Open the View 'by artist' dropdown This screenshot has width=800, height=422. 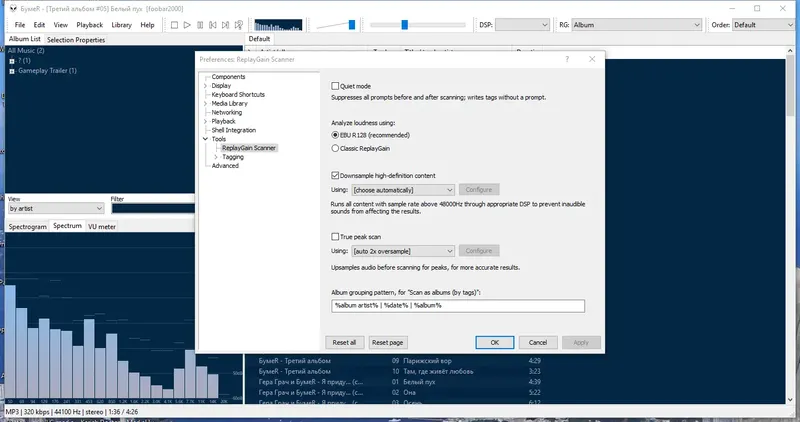point(56,208)
